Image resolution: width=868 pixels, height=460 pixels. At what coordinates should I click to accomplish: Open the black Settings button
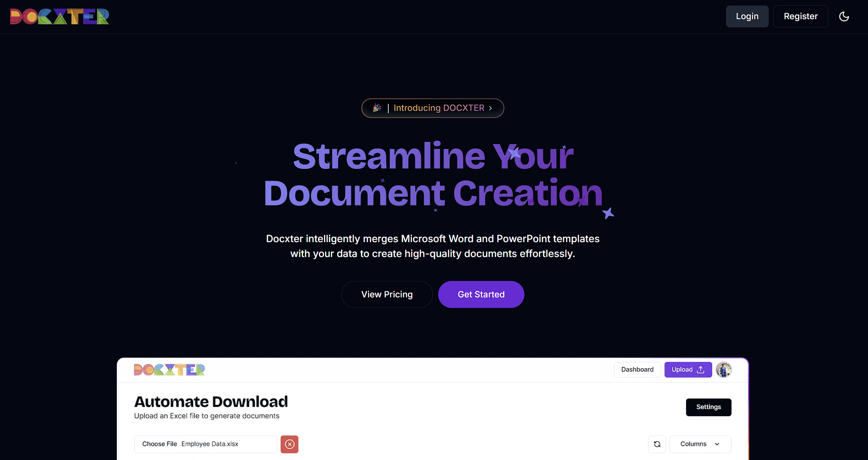(708, 407)
